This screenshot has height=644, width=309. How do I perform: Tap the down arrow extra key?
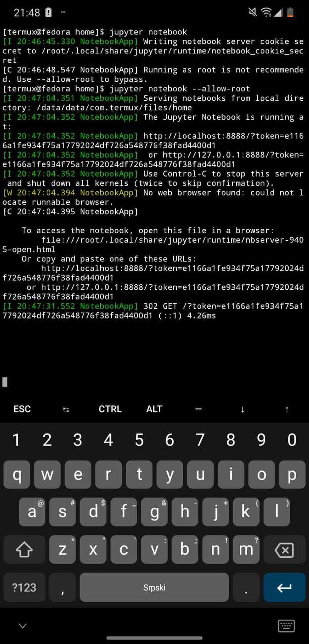[x=243, y=409]
